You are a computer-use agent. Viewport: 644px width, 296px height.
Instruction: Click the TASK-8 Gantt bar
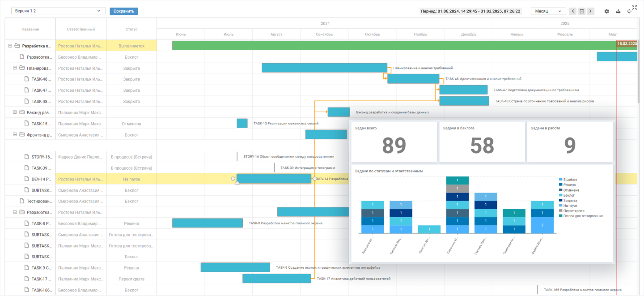point(207,223)
